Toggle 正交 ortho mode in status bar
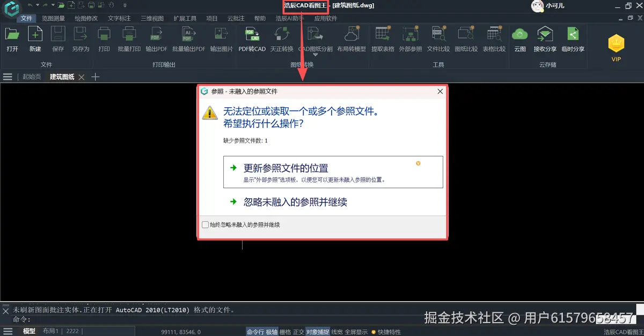 point(298,332)
